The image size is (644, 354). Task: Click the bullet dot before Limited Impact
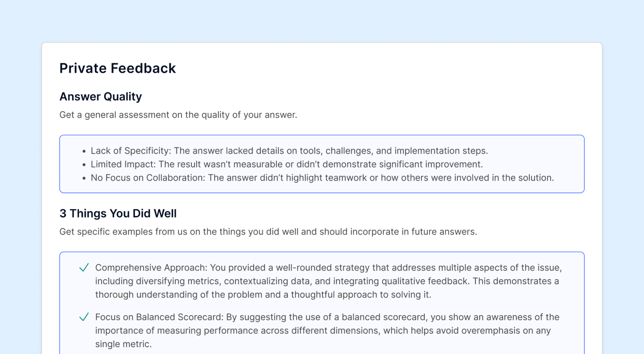point(83,165)
